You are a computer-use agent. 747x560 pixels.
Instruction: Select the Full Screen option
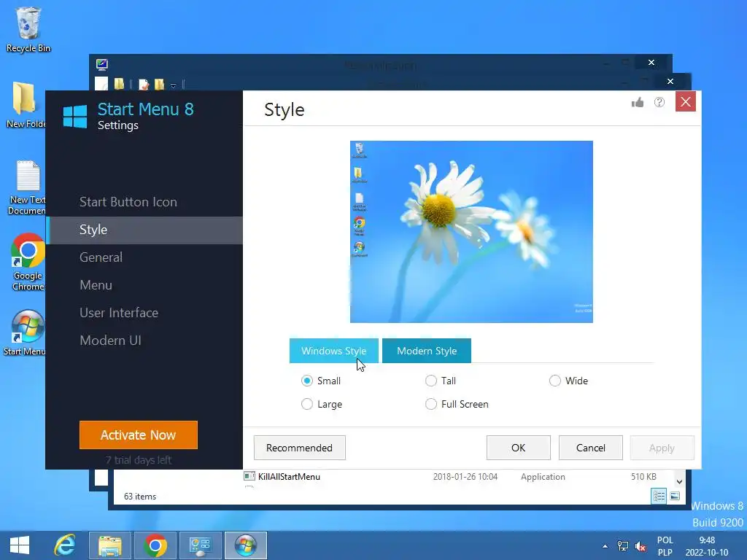457,404
